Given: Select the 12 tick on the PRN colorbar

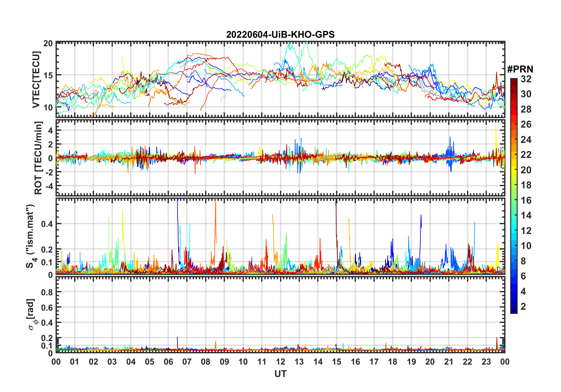Looking at the screenshot, I should [x=526, y=231].
